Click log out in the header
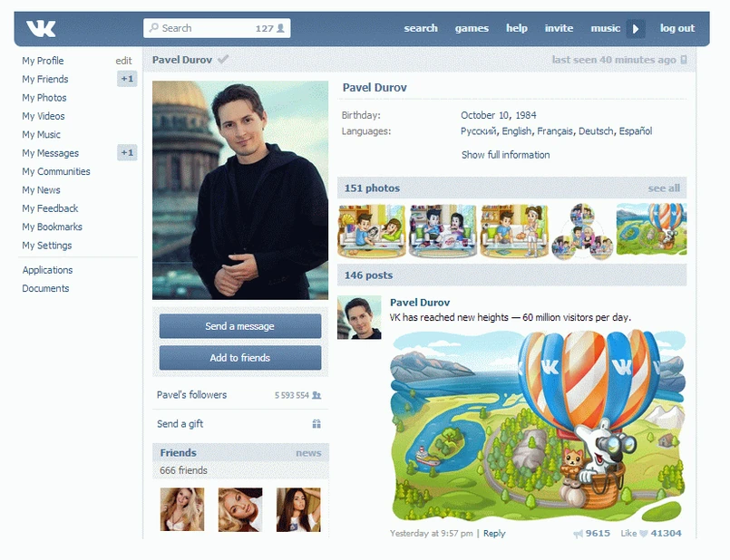This screenshot has width=730, height=560. tap(676, 28)
